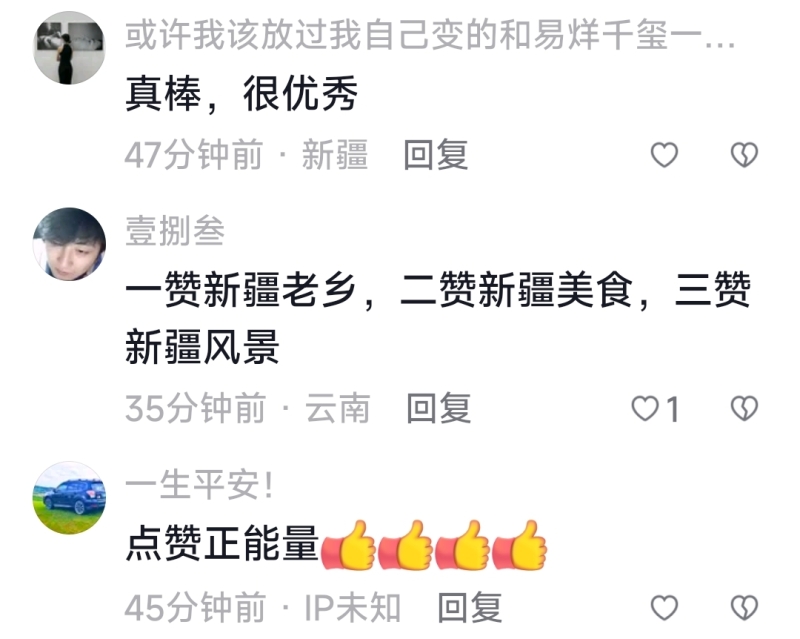Reply to the comment from 云南

click(438, 409)
